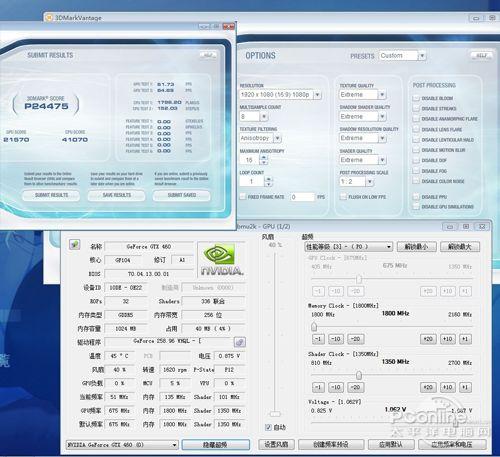Click Memory Clock +10 button
Screen dimensions: 500x457
[x=448, y=339]
